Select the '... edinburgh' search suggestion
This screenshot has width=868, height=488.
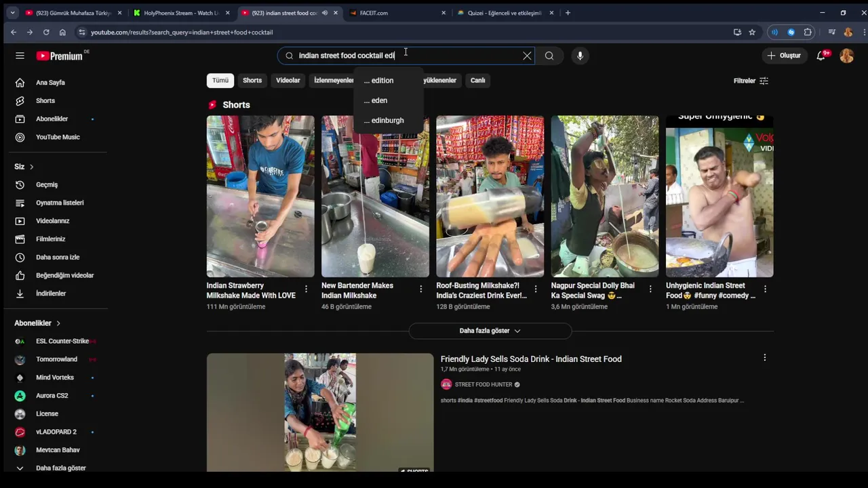(x=389, y=121)
